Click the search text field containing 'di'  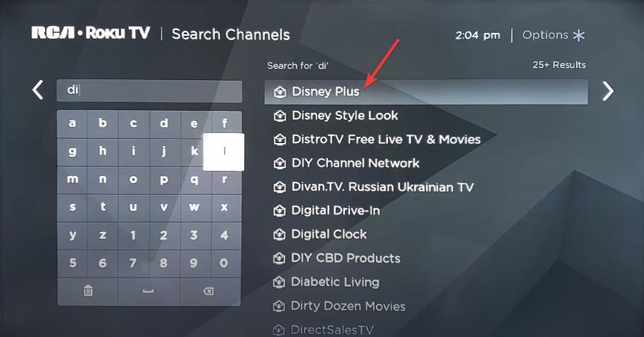click(x=149, y=91)
